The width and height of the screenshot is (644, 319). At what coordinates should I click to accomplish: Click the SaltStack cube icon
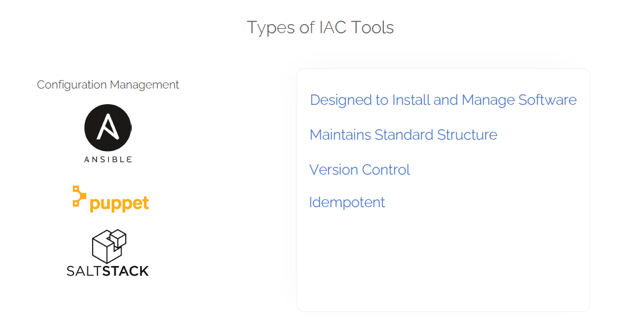tap(108, 246)
